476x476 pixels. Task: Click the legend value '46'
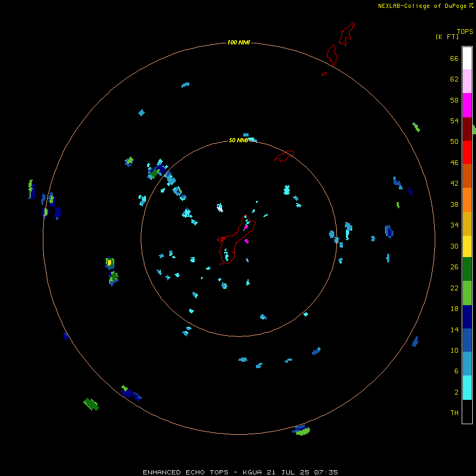tap(454, 162)
